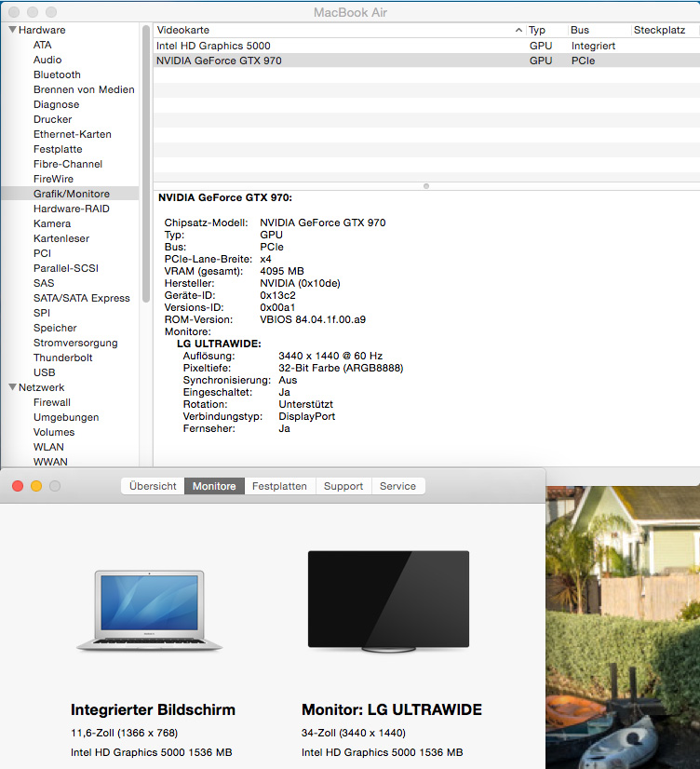Viewport: 700px width, 769px height.
Task: Open Parallel-SCSI entry
Action: tap(66, 268)
